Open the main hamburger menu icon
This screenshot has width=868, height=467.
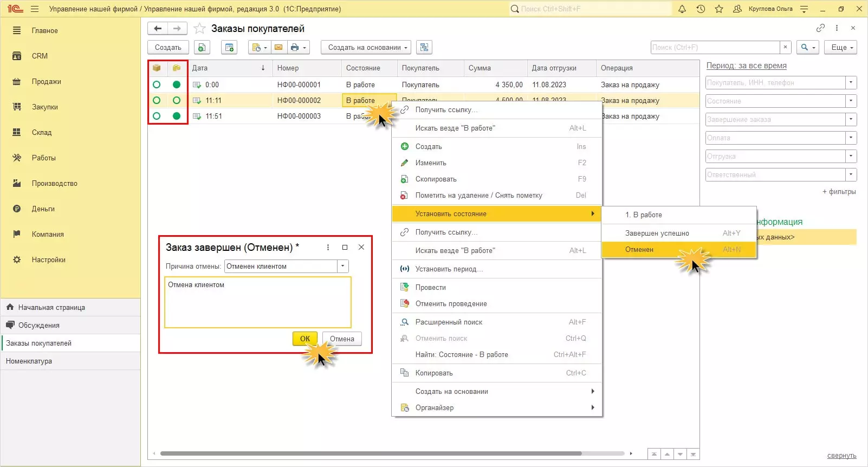pyautogui.click(x=35, y=9)
